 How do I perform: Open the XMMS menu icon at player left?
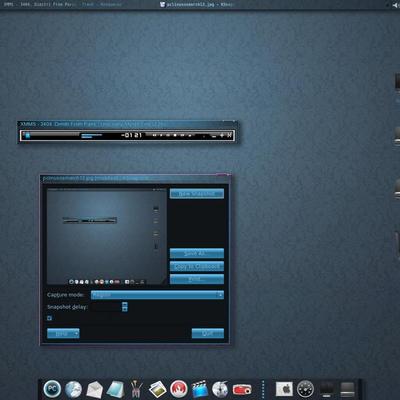(28, 135)
